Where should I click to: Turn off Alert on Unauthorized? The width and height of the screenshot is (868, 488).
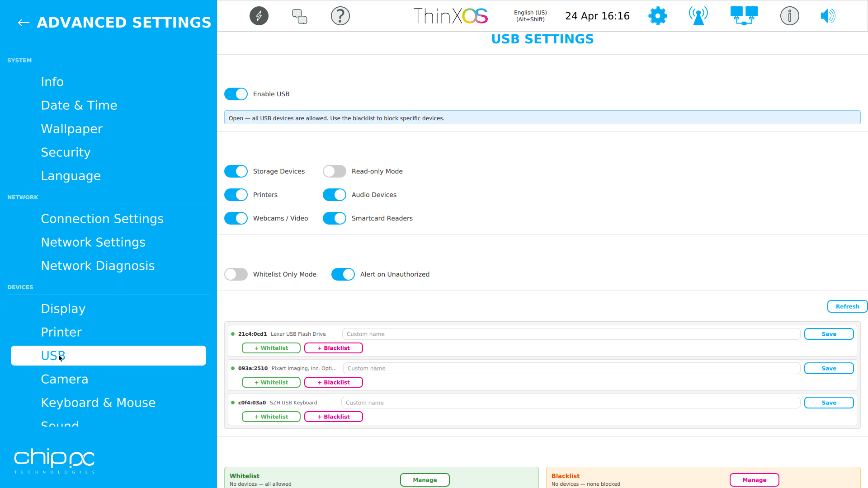(x=343, y=274)
